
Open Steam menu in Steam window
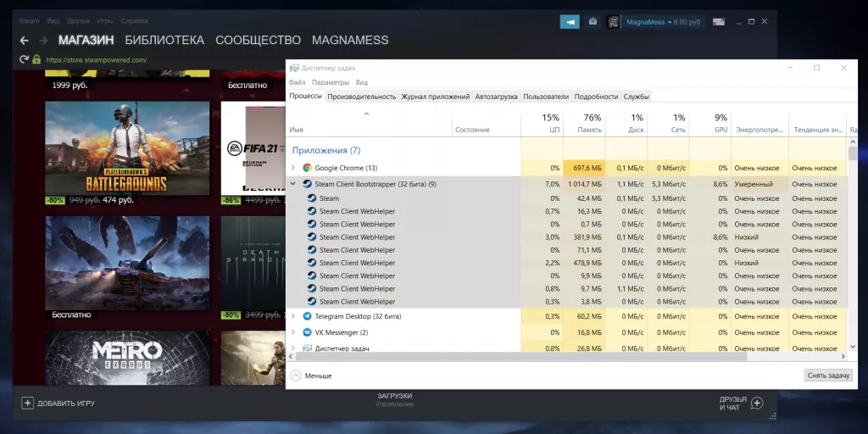point(30,21)
